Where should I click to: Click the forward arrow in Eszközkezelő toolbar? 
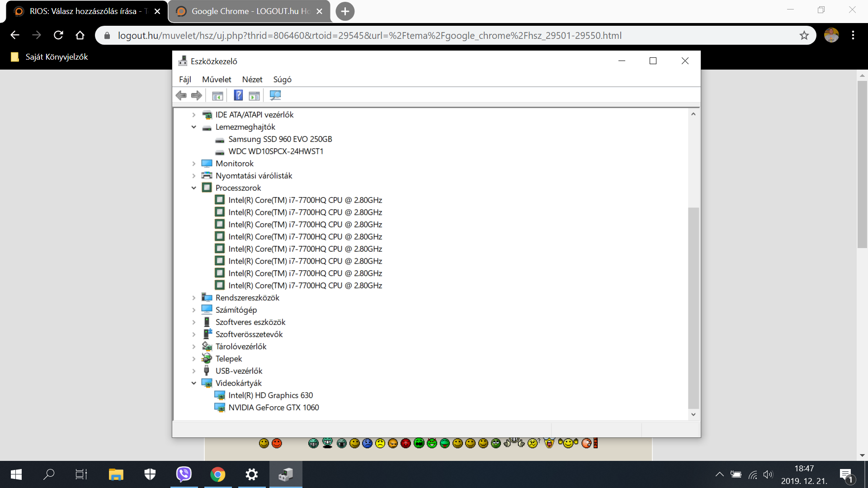tap(197, 95)
